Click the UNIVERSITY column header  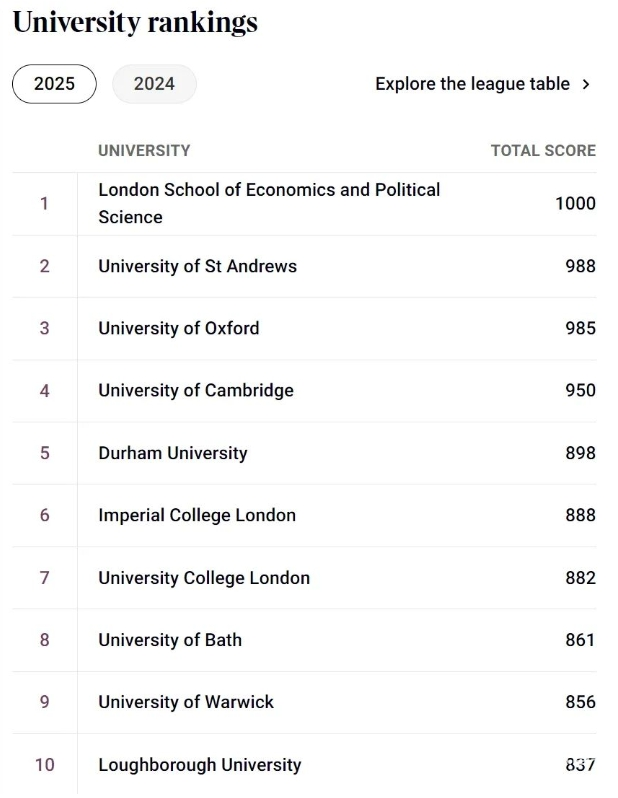pos(144,151)
